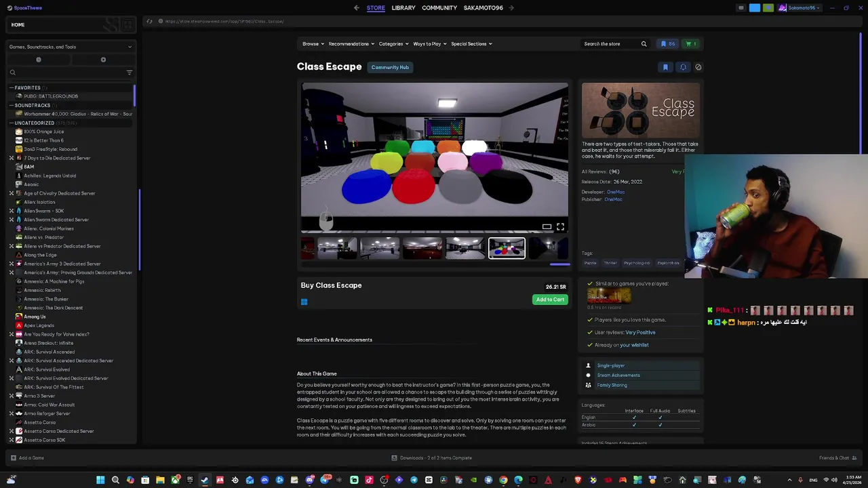This screenshot has height=488, width=868.
Task: Go back with the navigation back arrow
Action: click(357, 8)
